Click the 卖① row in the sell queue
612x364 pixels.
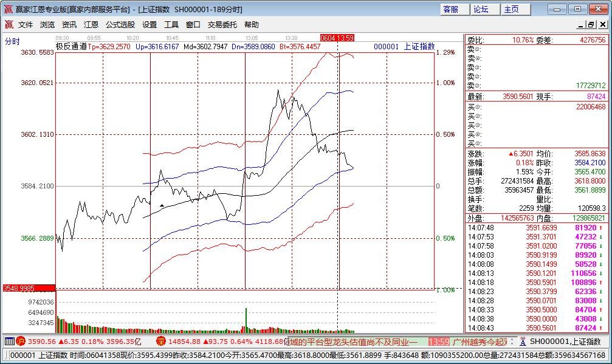(480, 84)
